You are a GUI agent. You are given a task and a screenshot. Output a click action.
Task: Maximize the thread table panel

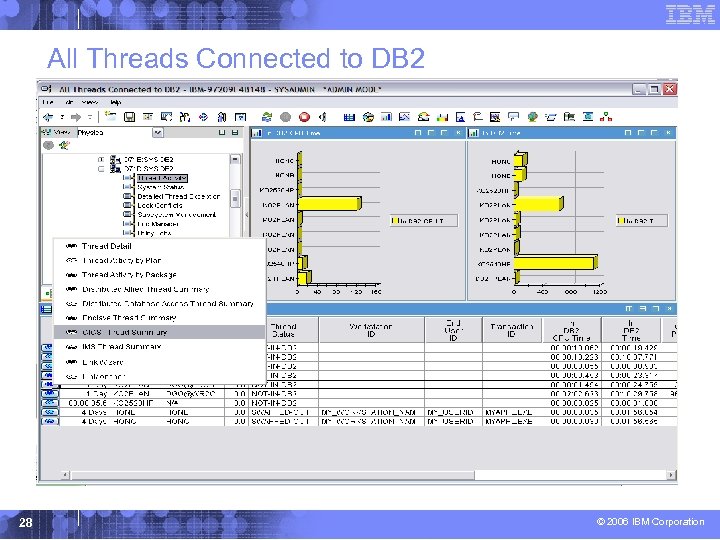(x=656, y=309)
